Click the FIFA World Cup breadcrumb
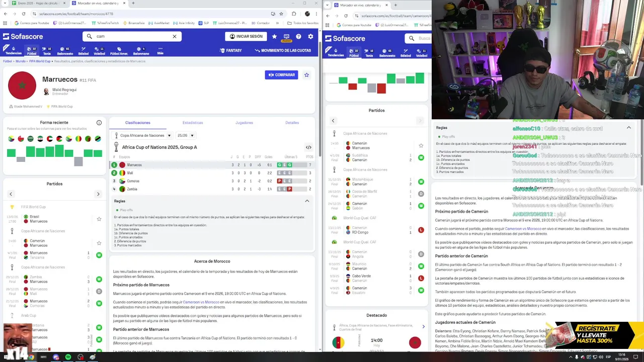 [x=40, y=61]
